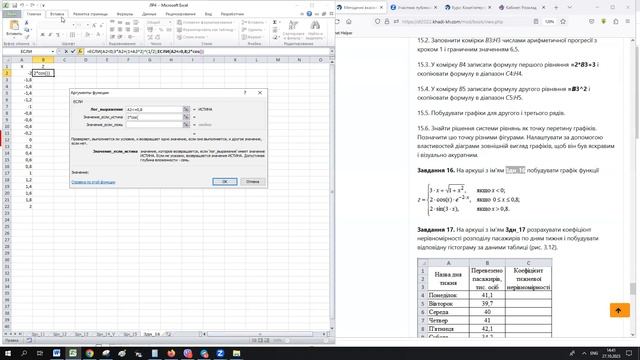The width and height of the screenshot is (640, 360).
Task: Click the range selector icon for Значение_если_истина
Action: [x=186, y=117]
